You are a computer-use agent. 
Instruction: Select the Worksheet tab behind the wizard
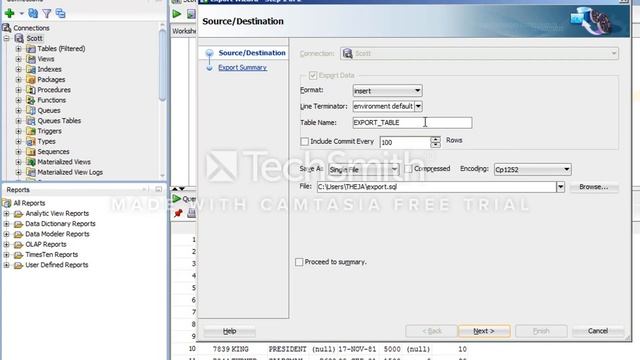point(184,31)
